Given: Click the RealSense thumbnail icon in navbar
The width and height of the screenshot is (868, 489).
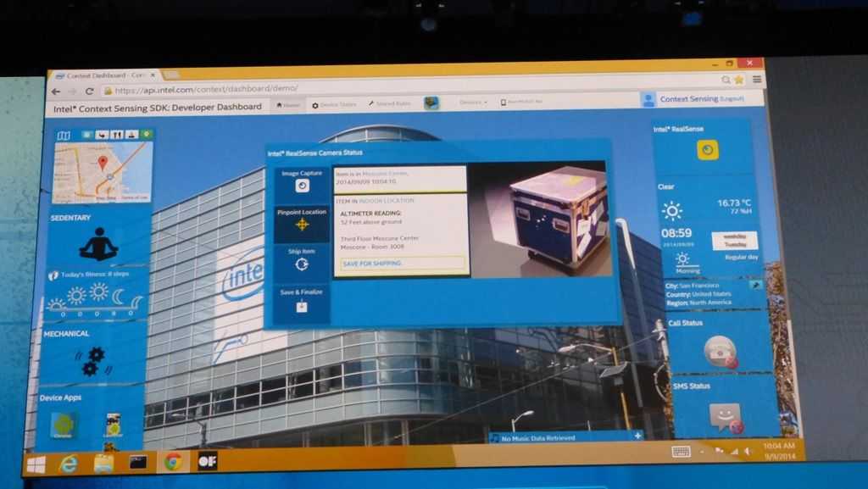Looking at the screenshot, I should [431, 103].
